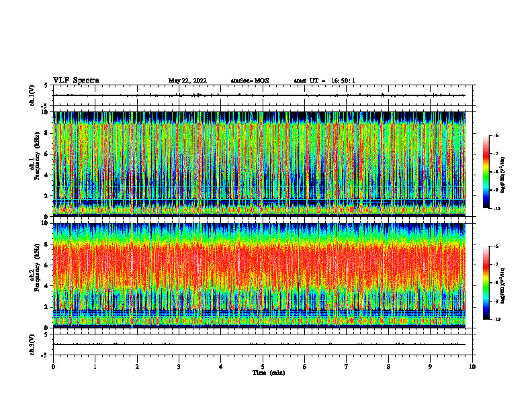Viewport: 532px width, 411px height.
Task: Click the ch.1 frequency tick "8"
Action: pos(46,133)
